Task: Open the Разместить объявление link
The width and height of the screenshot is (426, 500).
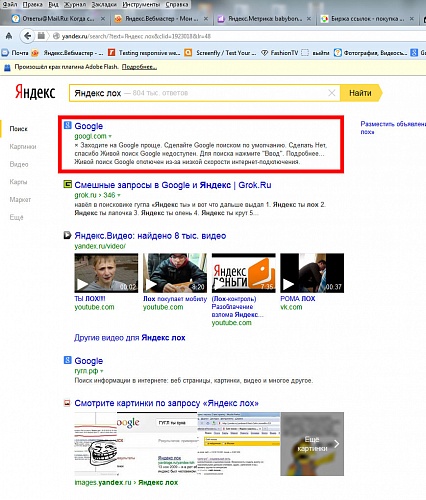Action: (393, 128)
